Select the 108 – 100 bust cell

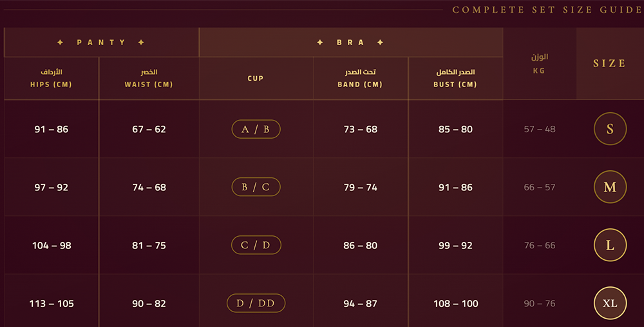coord(455,303)
